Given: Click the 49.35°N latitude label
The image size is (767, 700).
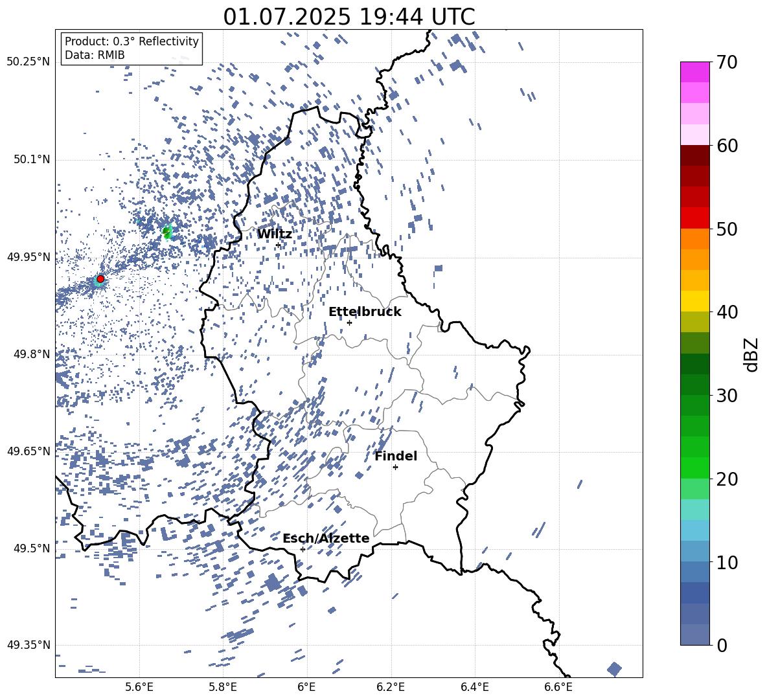Looking at the screenshot, I should coord(29,645).
